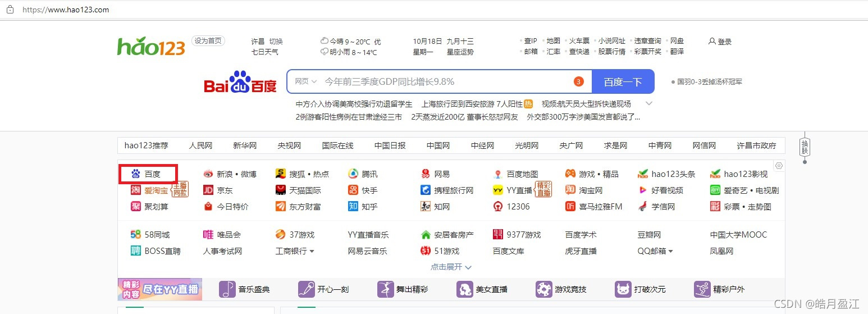The height and width of the screenshot is (314, 868).
Task: Open the 七日天气 link
Action: (x=264, y=52)
